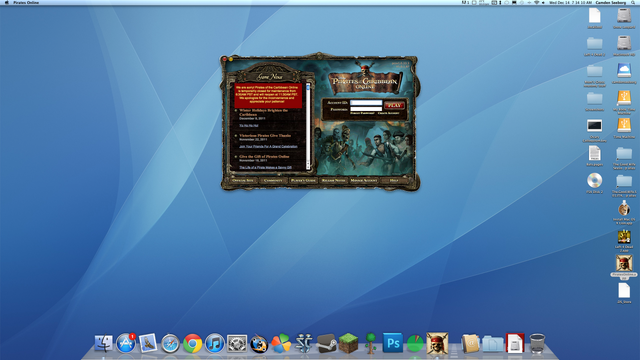The height and width of the screenshot is (360, 640).
Task: Click the volume icon in menu bar
Action: pos(543,2)
